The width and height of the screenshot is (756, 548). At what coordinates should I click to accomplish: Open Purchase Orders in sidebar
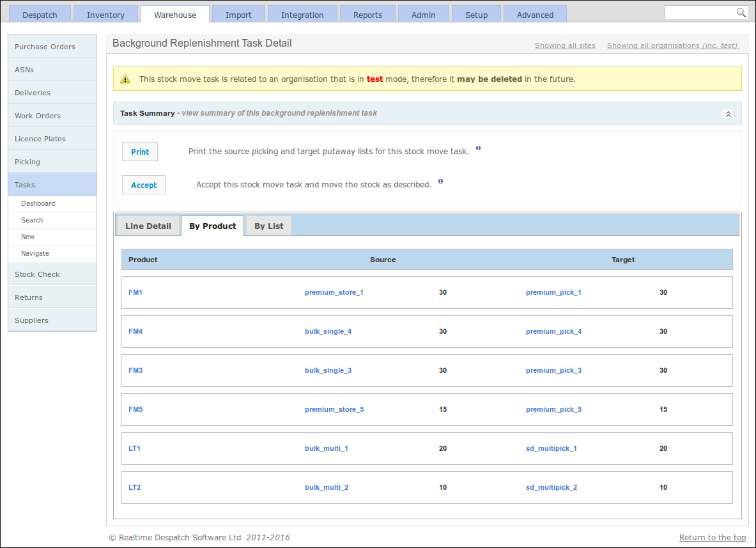coord(52,46)
